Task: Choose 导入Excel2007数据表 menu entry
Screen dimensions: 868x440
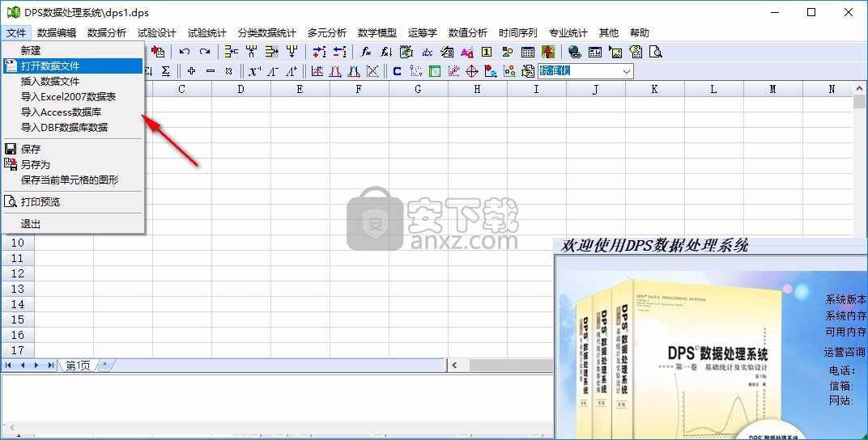Action: pyautogui.click(x=73, y=97)
